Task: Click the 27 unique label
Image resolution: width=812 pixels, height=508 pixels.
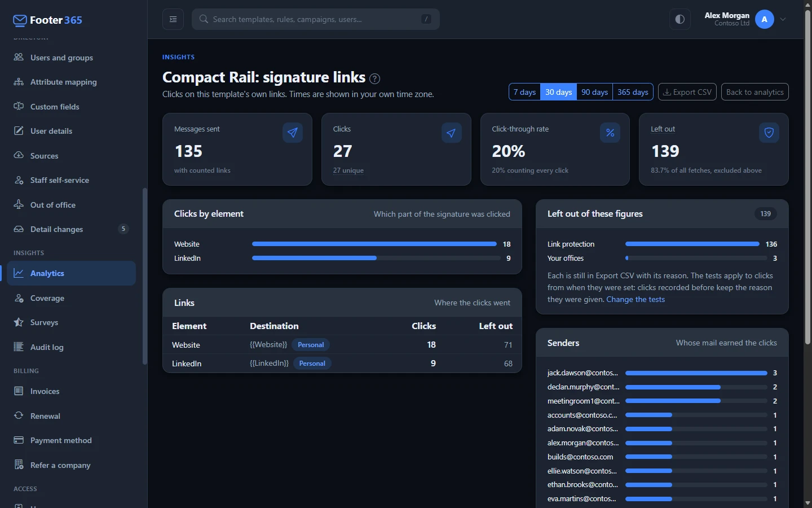Action: coord(348,170)
